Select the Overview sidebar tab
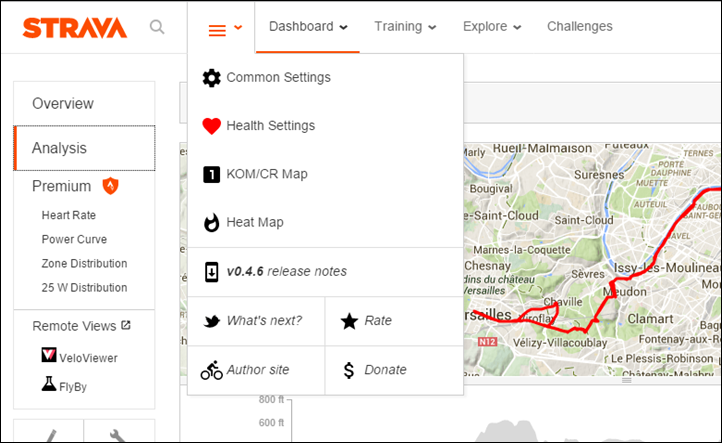 click(x=84, y=104)
